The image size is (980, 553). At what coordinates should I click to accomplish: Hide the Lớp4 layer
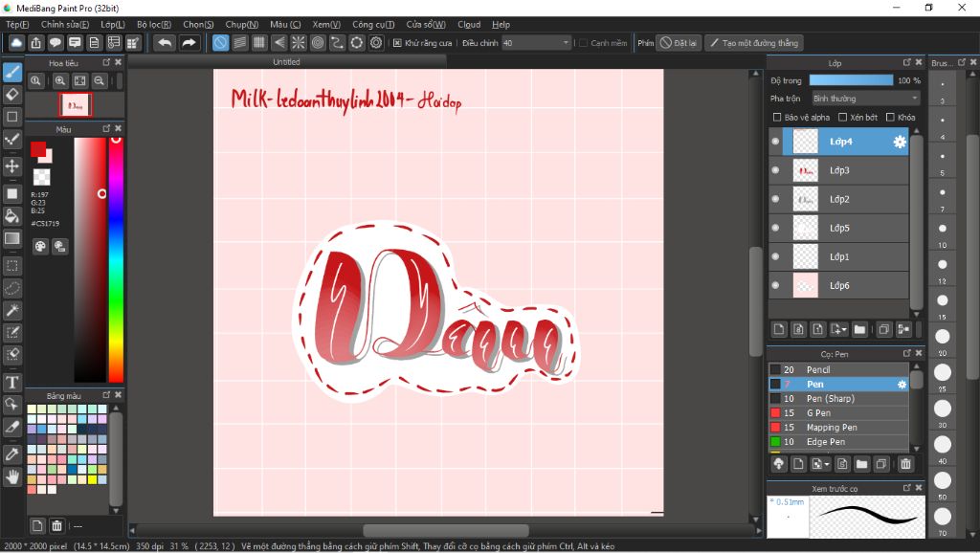[775, 142]
